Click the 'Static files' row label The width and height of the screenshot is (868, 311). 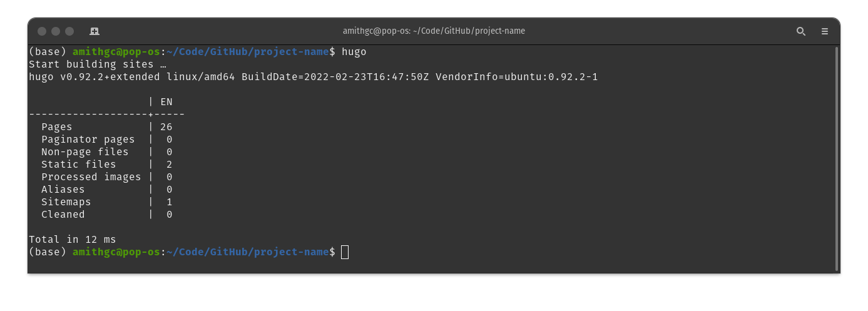79,165
